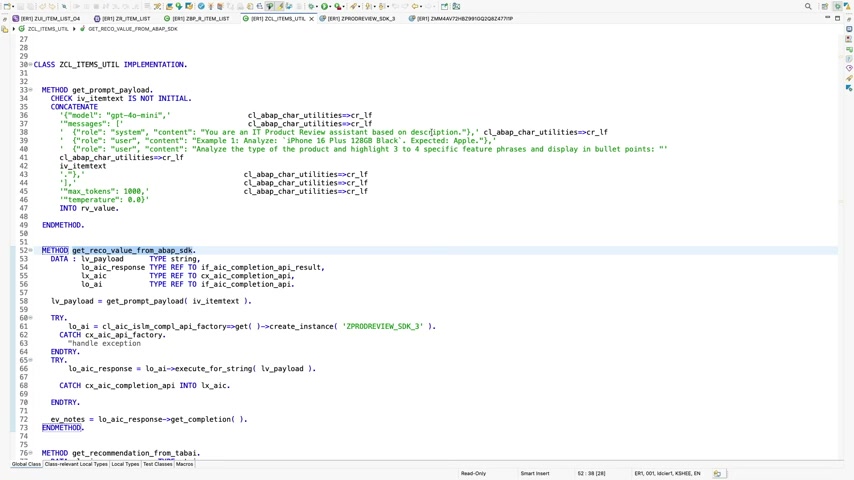Click the left-edge folder icon beside breadcrumb
The width and height of the screenshot is (854, 480).
pyautogui.click(x=5, y=29)
